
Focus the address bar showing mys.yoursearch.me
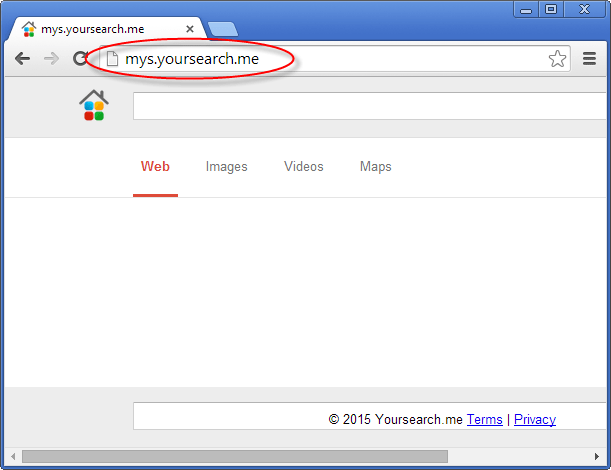335,59
